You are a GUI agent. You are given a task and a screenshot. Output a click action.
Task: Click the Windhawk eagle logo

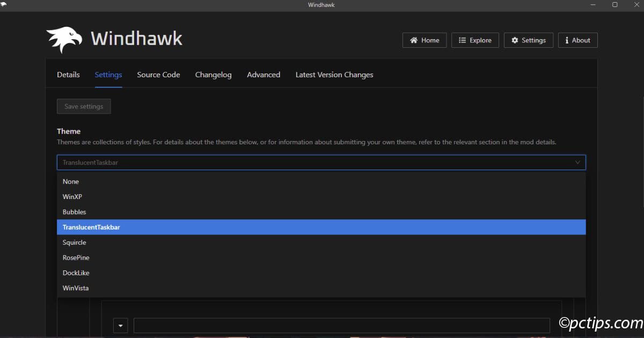64,40
